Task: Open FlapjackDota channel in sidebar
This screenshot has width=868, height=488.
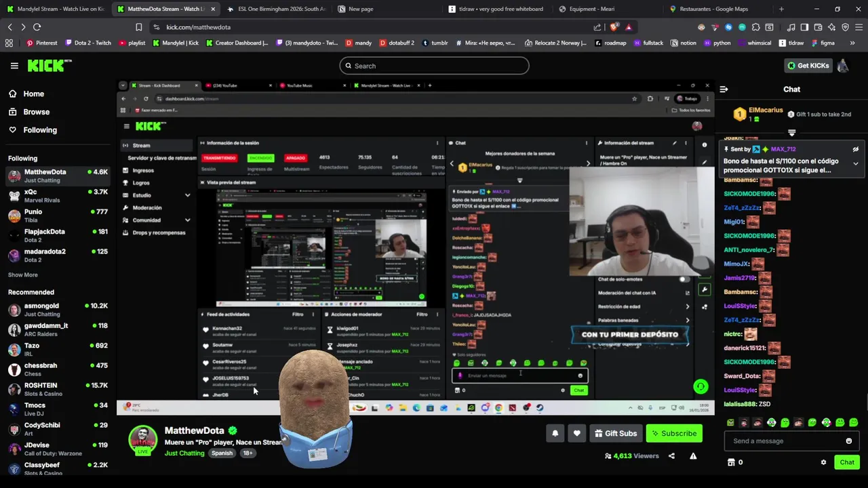Action: [x=58, y=235]
